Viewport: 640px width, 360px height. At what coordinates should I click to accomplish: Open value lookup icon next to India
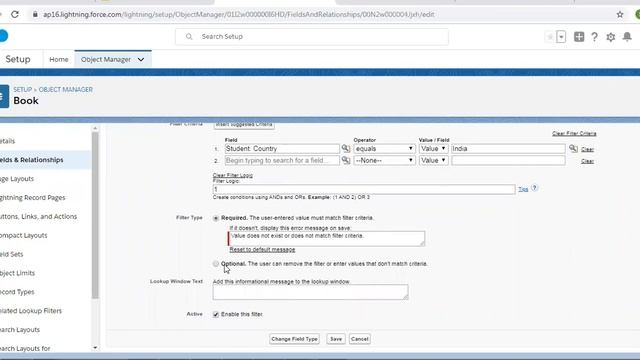(x=573, y=149)
